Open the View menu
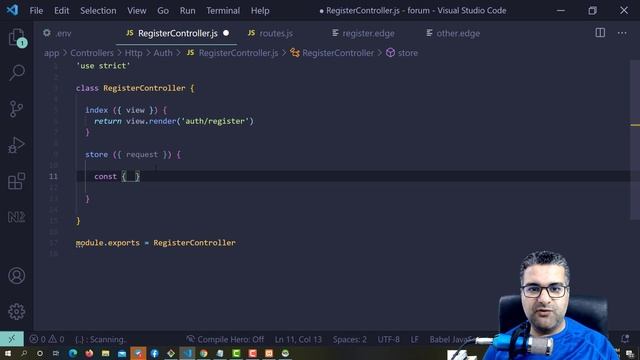Image resolution: width=640 pixels, height=360 pixels. pyautogui.click(x=137, y=11)
